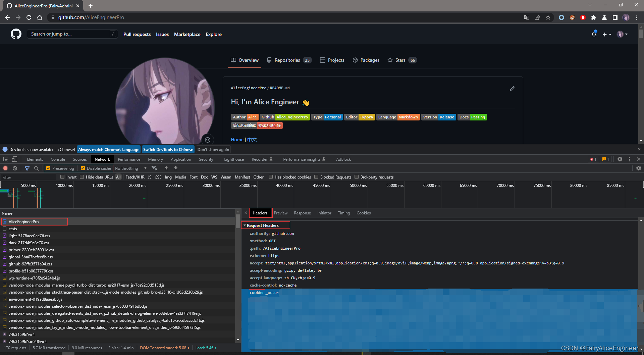This screenshot has width=644, height=355.
Task: Edit the README with pencil icon
Action: 512,89
